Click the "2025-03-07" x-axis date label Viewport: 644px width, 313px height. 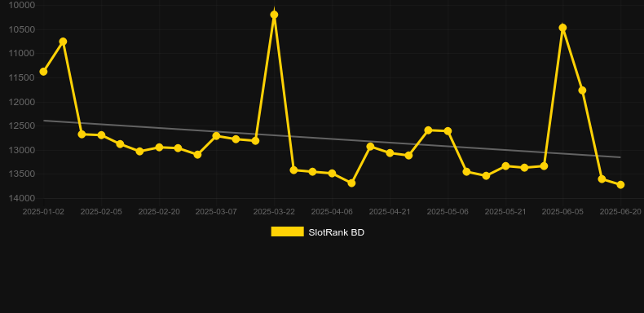click(x=216, y=212)
